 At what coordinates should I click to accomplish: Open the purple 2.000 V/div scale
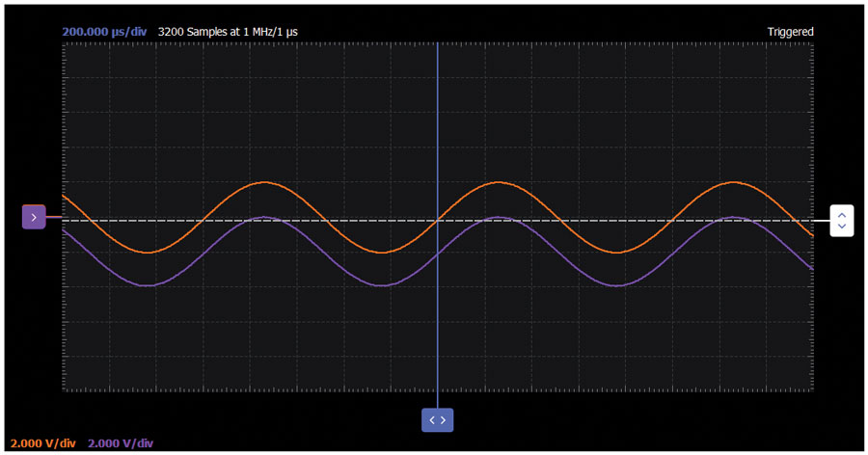(121, 442)
